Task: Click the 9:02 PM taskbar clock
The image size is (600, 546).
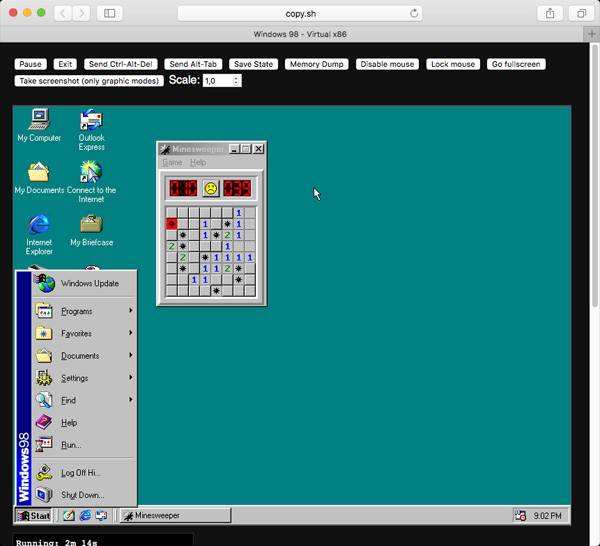Action: pyautogui.click(x=548, y=516)
